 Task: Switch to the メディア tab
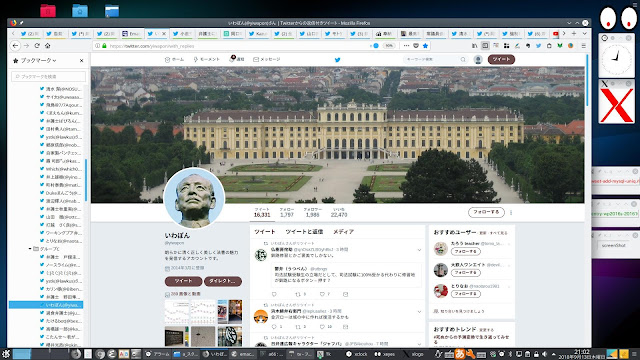(x=343, y=231)
